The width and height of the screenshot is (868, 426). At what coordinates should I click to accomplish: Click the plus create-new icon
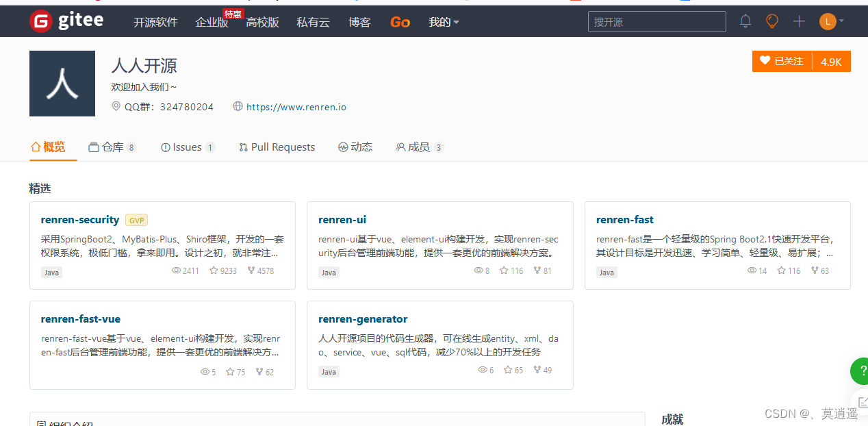coord(799,22)
